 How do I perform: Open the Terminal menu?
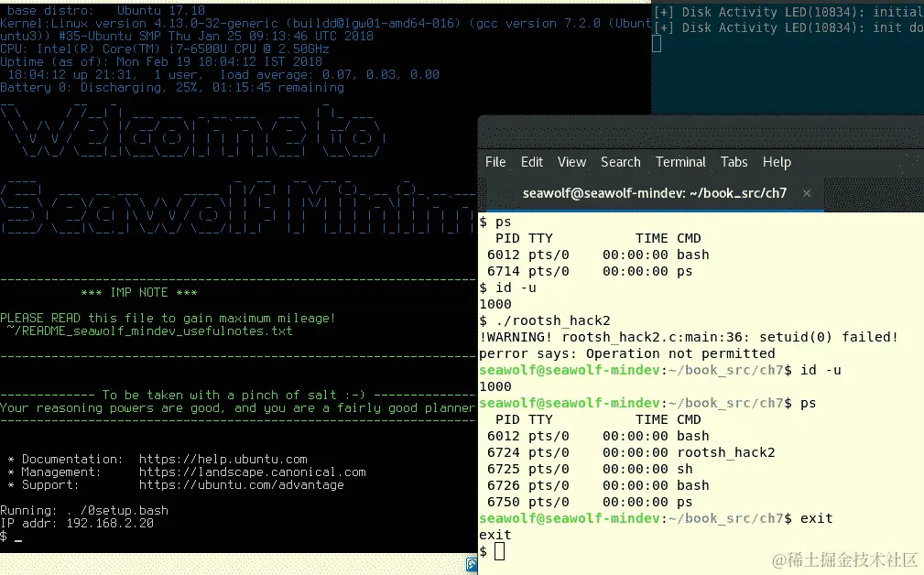point(680,162)
